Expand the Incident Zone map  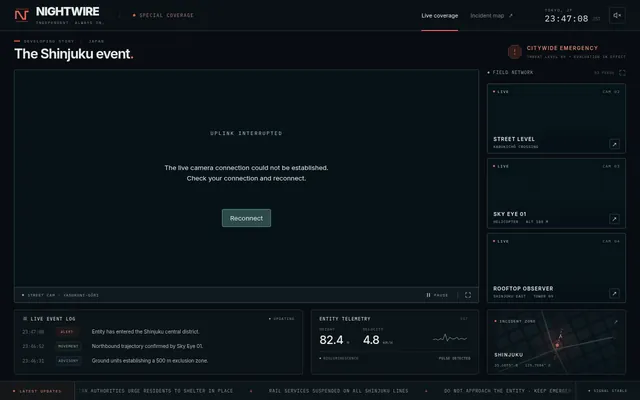tap(616, 322)
